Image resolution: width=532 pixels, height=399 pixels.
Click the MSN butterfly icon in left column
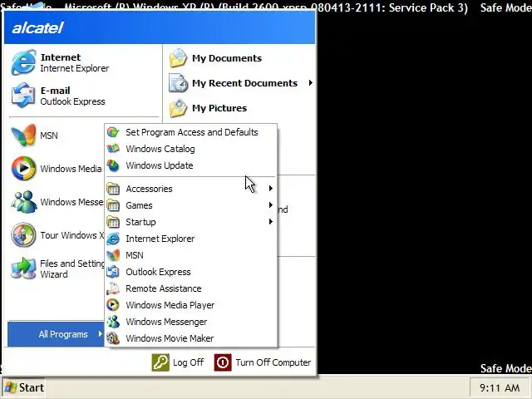coord(23,135)
